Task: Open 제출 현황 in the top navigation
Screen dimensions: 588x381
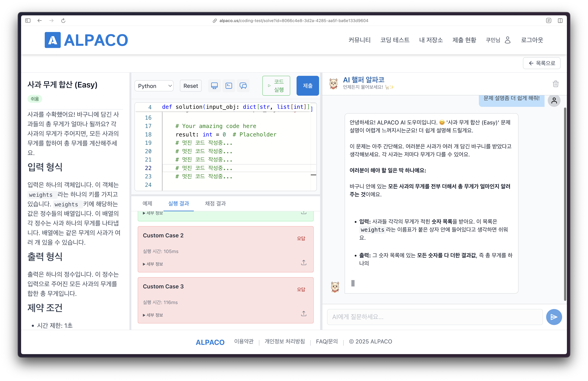Action: (464, 40)
